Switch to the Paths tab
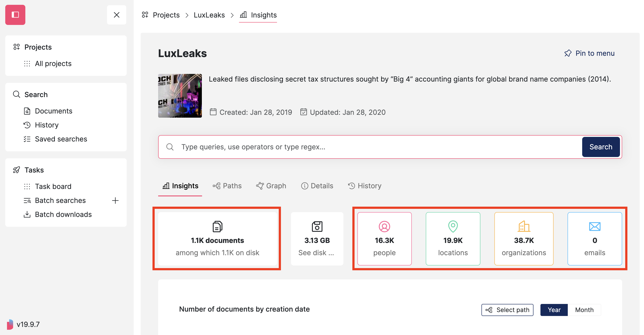Image resolution: width=644 pixels, height=335 pixels. coord(227,186)
